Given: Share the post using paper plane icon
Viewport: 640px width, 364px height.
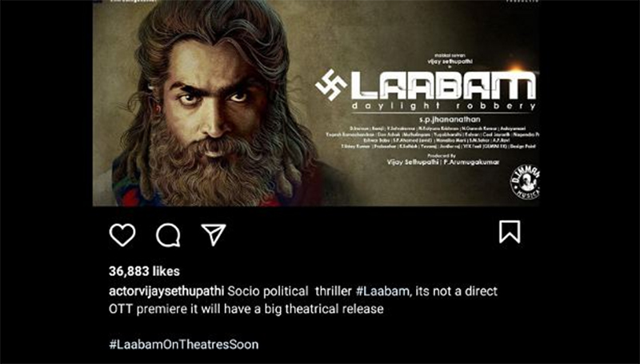Looking at the screenshot, I should point(214,234).
